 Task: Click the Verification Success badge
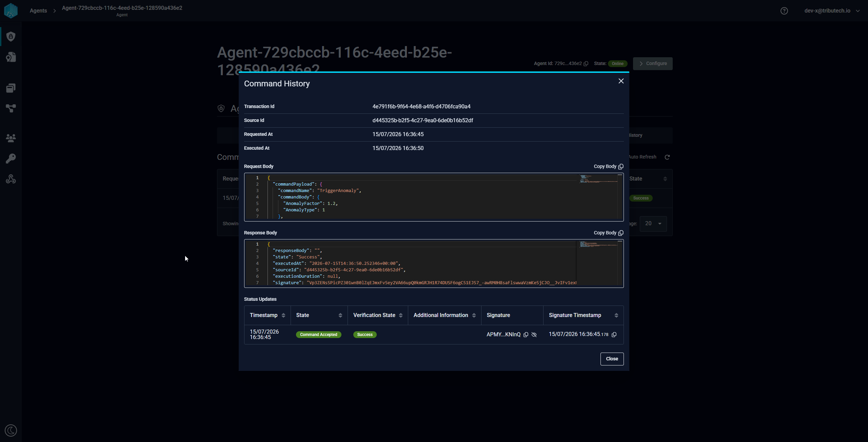point(365,335)
